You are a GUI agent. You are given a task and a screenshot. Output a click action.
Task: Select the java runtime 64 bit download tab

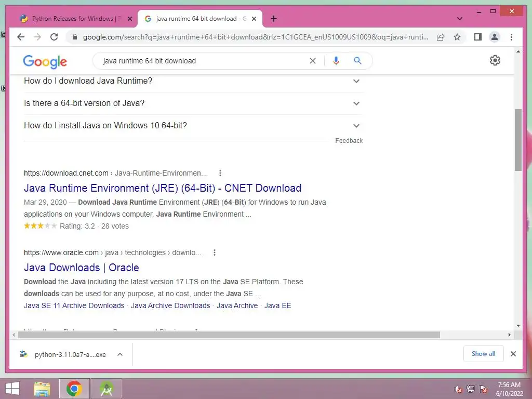tap(199, 19)
